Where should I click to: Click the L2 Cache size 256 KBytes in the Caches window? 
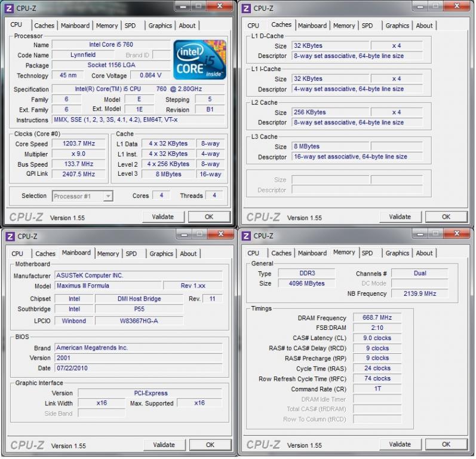click(330, 112)
